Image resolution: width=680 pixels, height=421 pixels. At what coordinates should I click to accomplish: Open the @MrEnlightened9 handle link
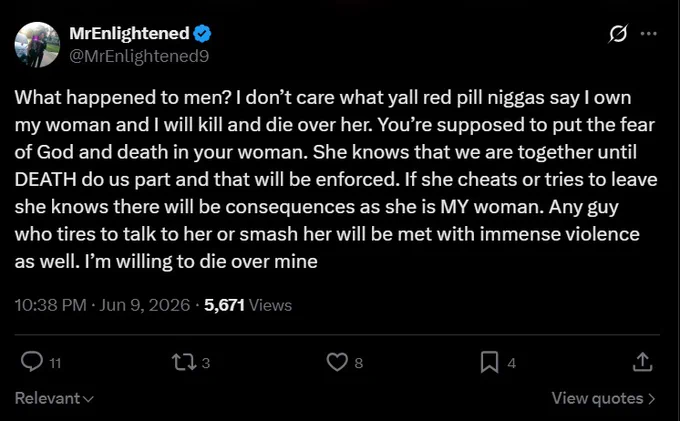coord(139,56)
